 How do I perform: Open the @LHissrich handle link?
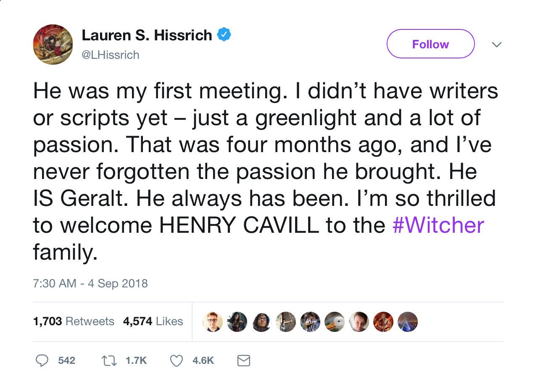click(x=110, y=55)
